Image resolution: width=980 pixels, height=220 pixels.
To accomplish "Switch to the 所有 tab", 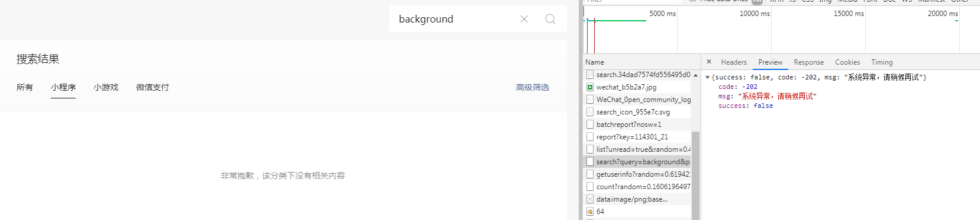I will coord(25,87).
